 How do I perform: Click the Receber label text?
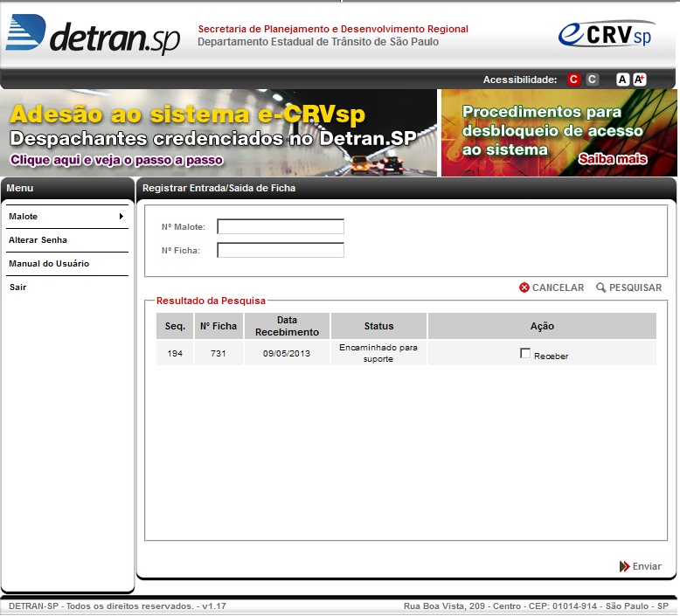click(x=551, y=356)
